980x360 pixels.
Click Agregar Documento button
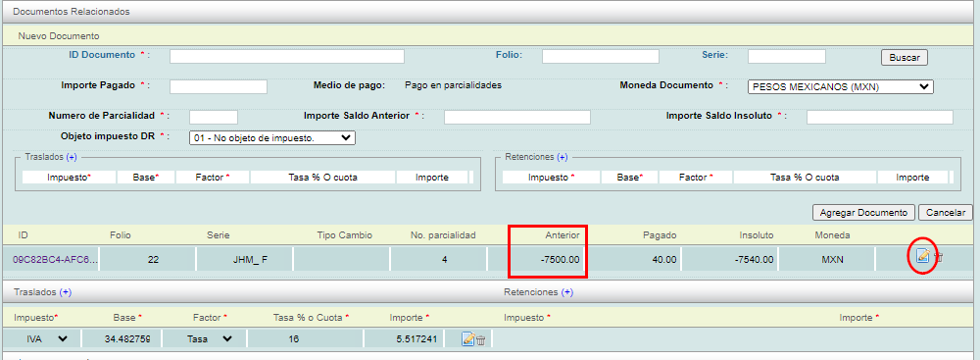864,212
